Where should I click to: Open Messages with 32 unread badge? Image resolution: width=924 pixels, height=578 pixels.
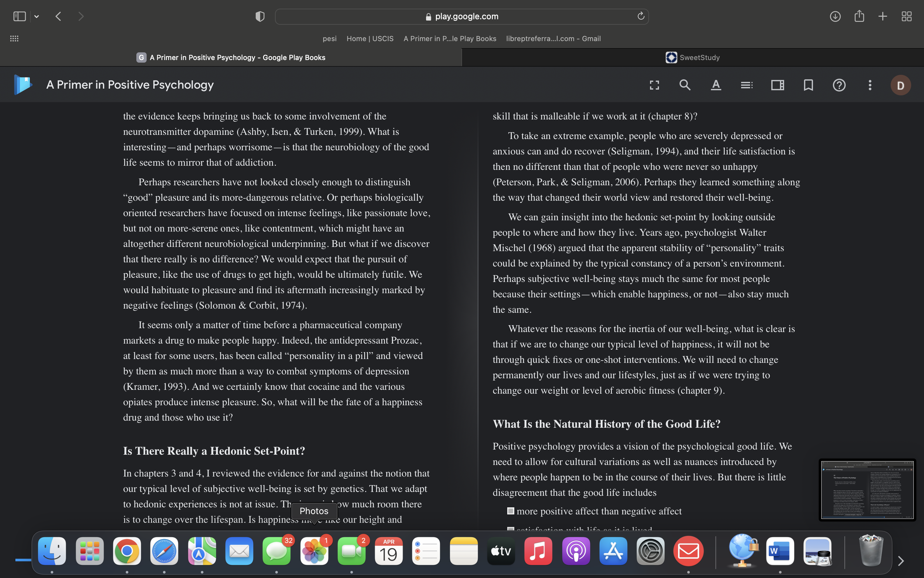coord(277,551)
